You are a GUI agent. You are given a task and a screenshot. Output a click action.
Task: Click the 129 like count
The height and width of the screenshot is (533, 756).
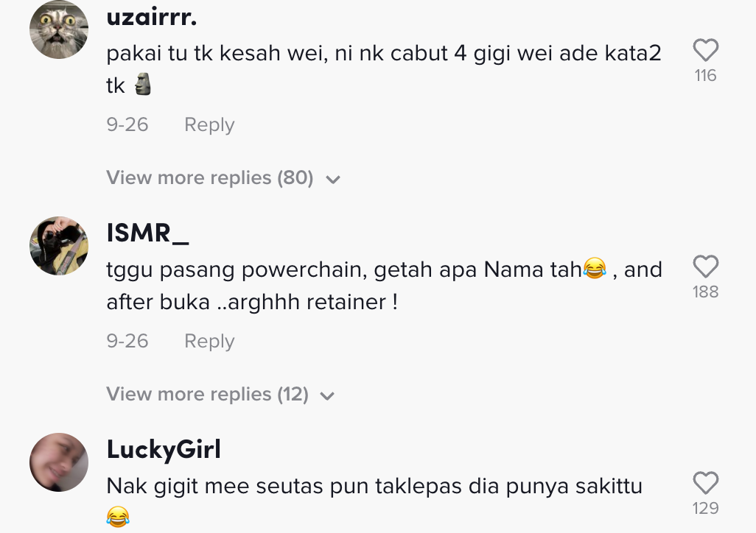point(705,509)
